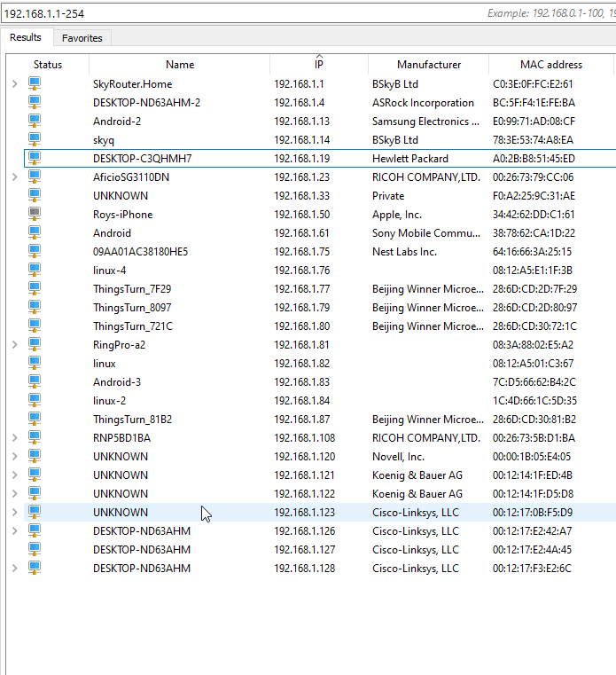Expand the RNP5BD1BA printer row
The width and height of the screenshot is (616, 675).
(14, 438)
